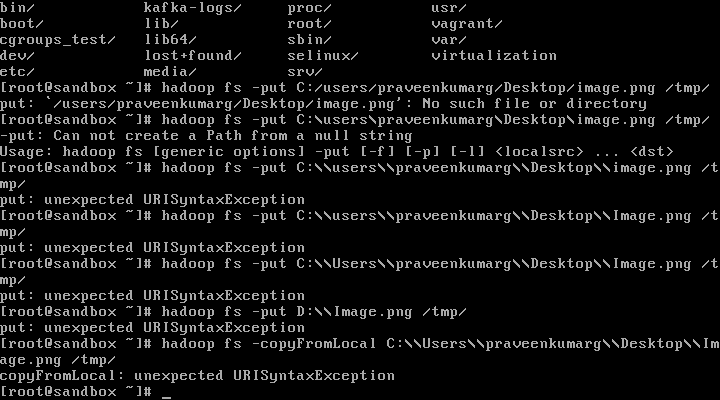This screenshot has height=400, width=720.
Task: Click the media/ directory entry
Action: click(170, 72)
